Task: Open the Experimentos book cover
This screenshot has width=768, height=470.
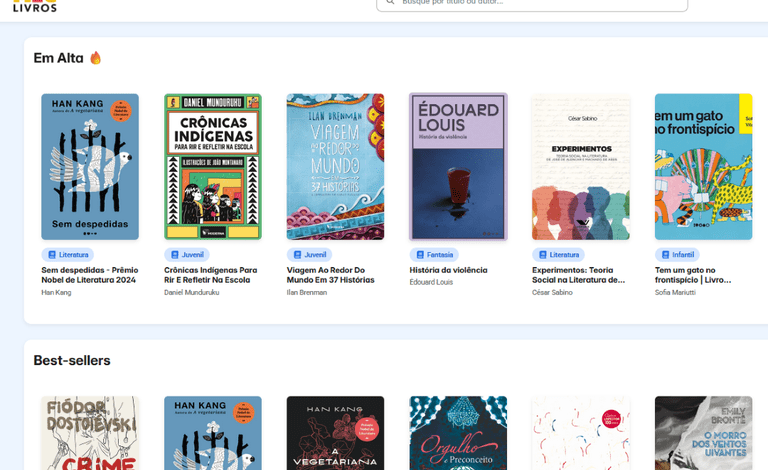Action: click(x=581, y=167)
